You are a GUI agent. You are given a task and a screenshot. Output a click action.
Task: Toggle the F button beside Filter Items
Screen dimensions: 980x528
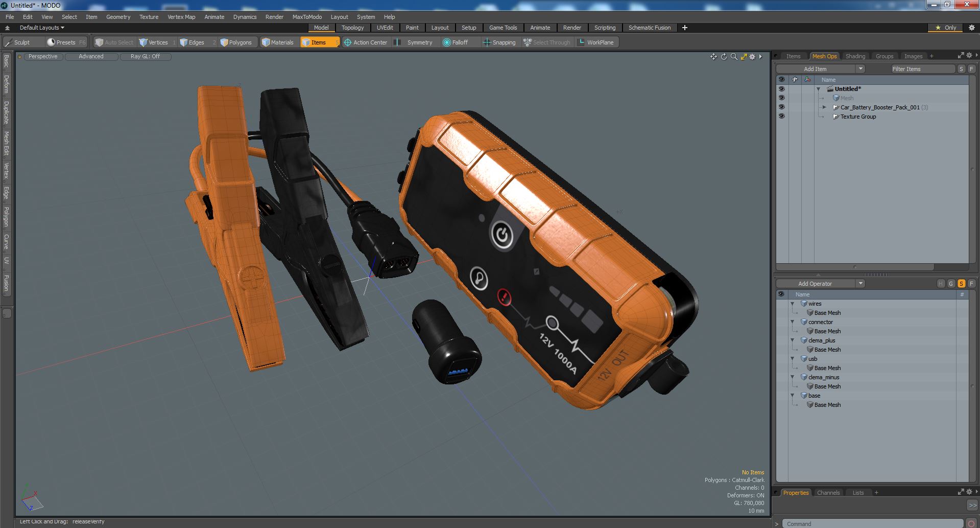click(x=971, y=69)
